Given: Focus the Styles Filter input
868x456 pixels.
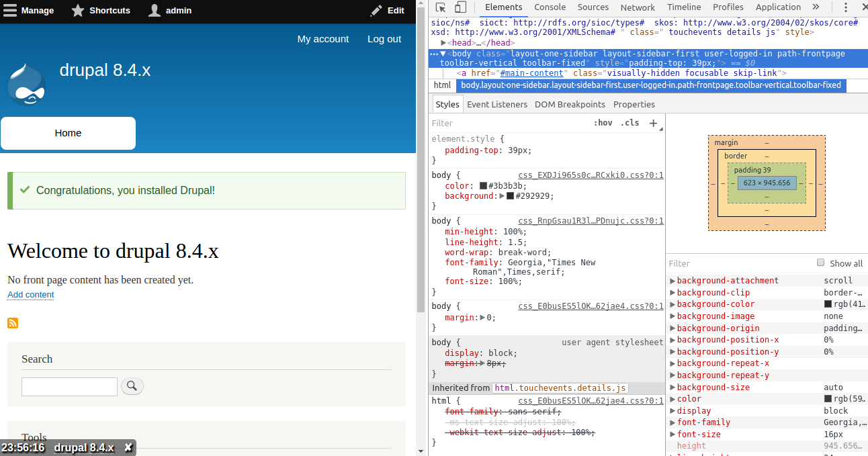Looking at the screenshot, I should (x=509, y=123).
